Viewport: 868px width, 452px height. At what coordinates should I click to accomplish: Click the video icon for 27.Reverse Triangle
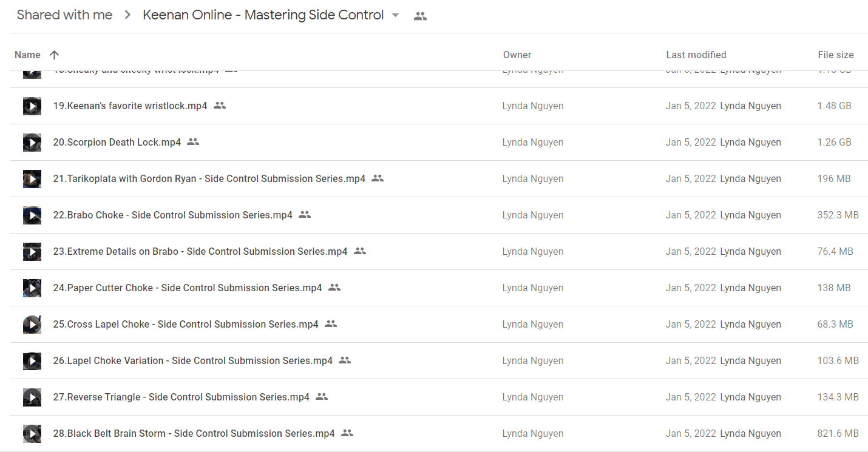32,397
